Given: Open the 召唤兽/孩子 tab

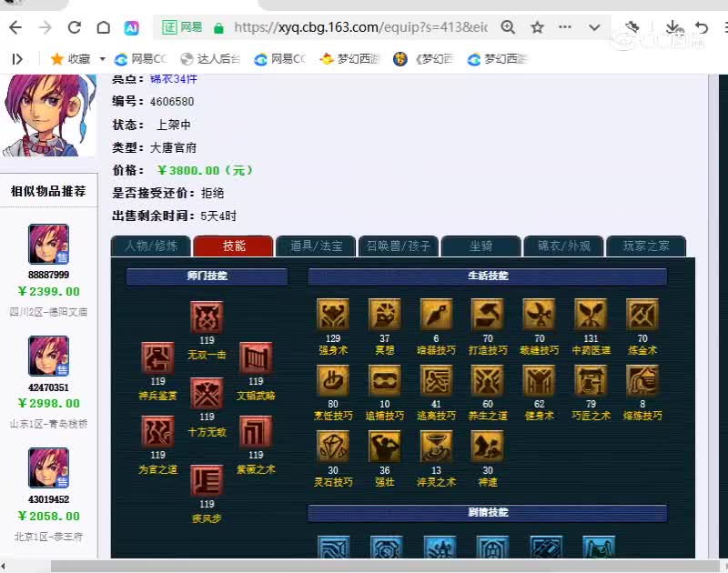Looking at the screenshot, I should click(x=399, y=246).
